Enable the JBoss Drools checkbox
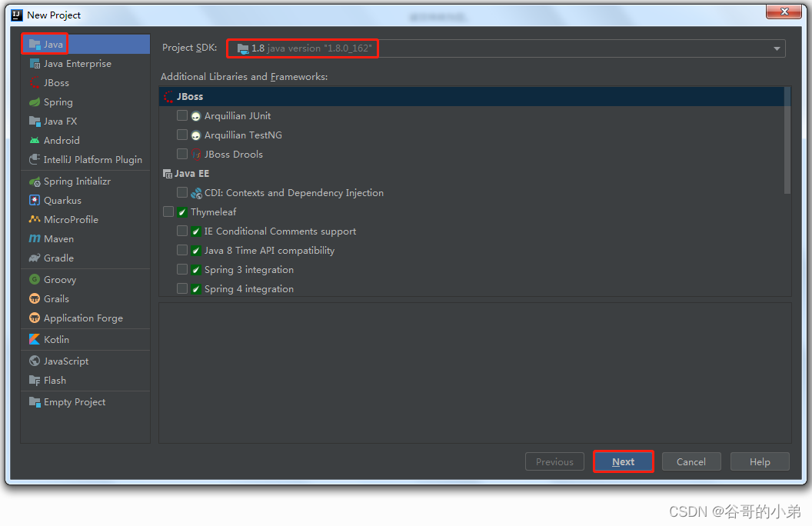 pos(182,154)
